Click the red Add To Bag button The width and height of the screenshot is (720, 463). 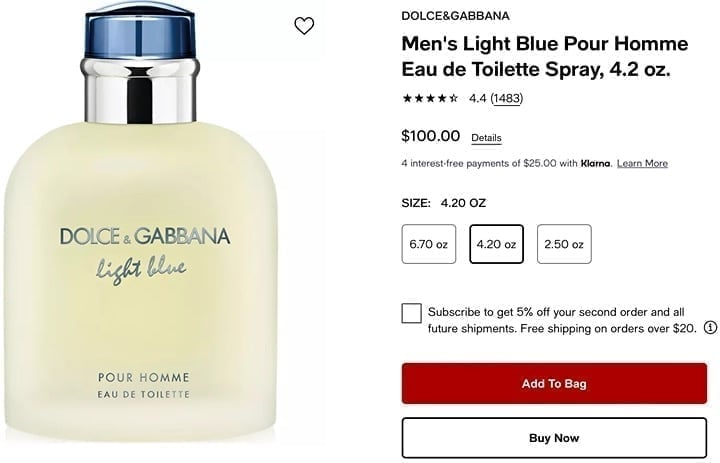click(x=554, y=384)
